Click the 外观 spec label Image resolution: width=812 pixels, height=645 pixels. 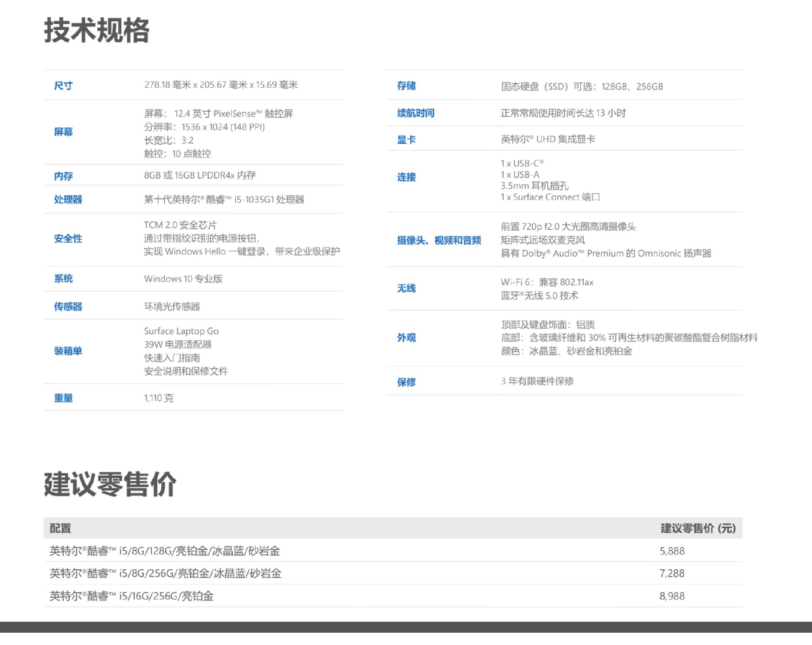pos(406,338)
